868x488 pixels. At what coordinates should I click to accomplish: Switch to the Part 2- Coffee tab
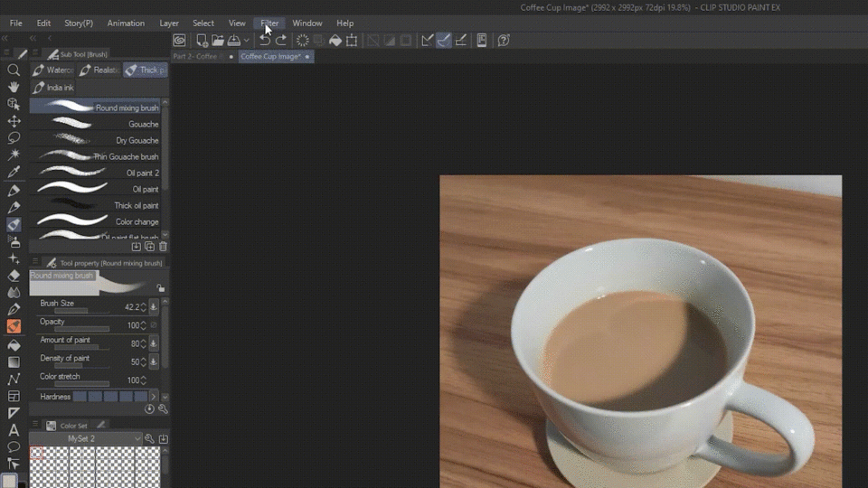[x=195, y=57]
